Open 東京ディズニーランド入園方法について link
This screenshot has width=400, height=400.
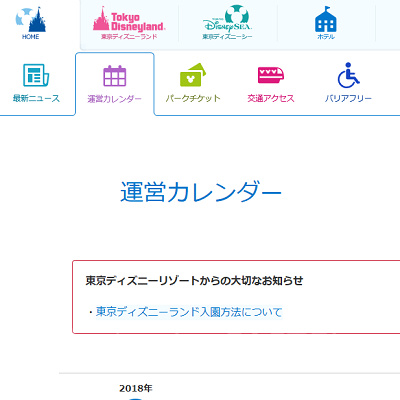pyautogui.click(x=189, y=312)
